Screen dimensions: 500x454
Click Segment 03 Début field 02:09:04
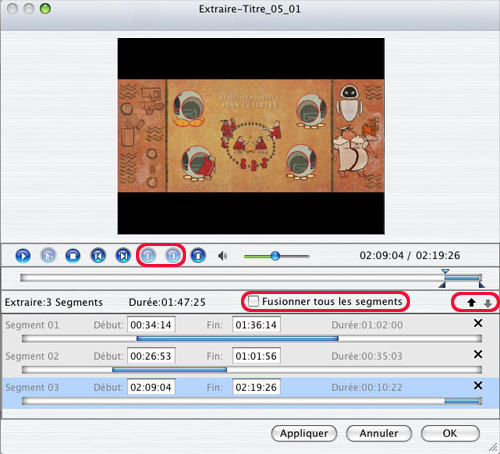pos(151,387)
